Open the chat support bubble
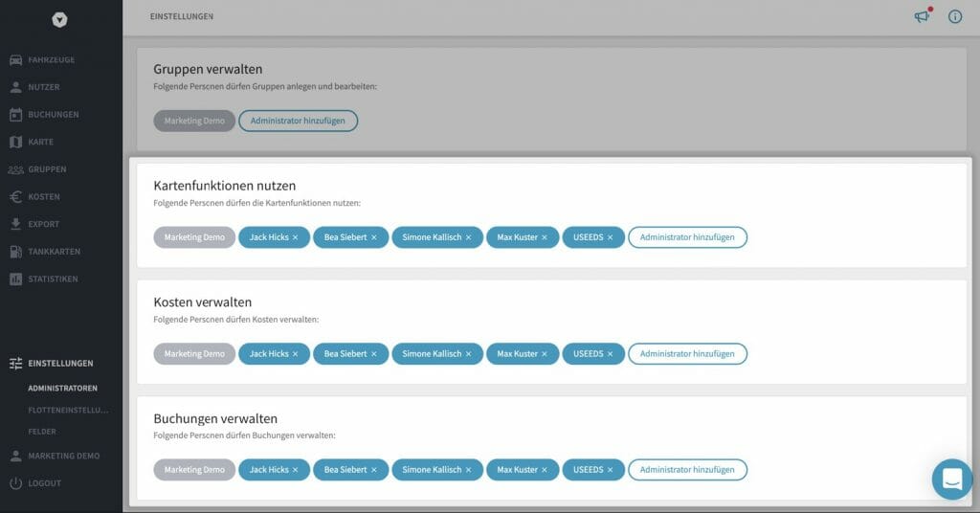The image size is (980, 513). [x=952, y=480]
